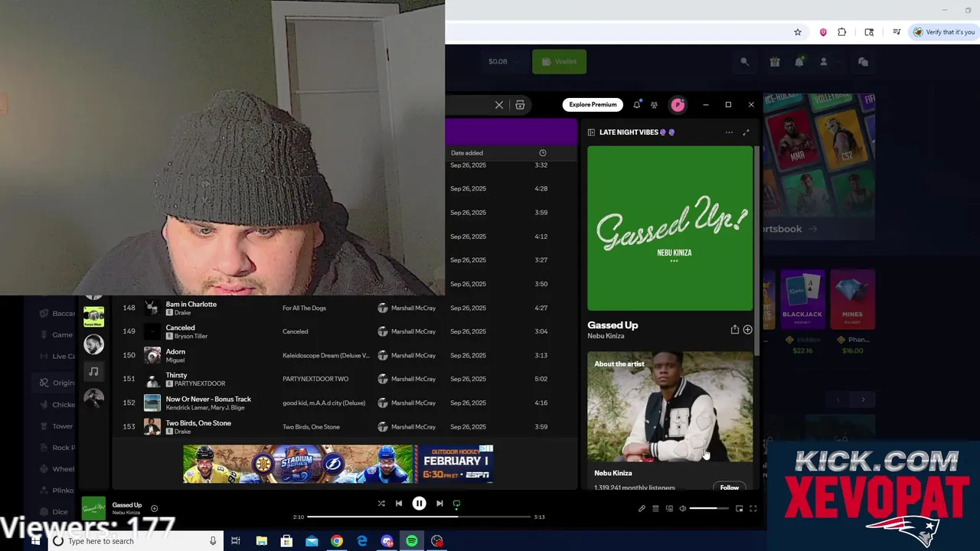Collapse the now playing view panel icon

[591, 132]
